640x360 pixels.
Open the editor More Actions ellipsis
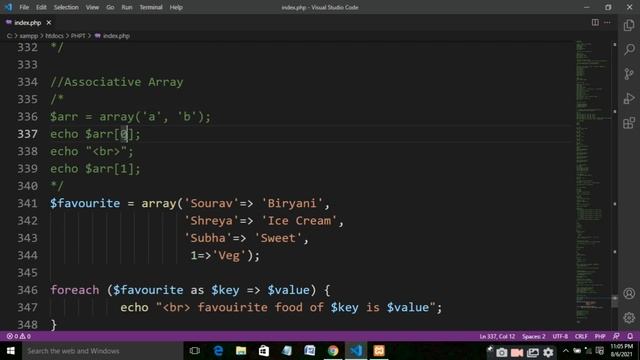click(607, 22)
